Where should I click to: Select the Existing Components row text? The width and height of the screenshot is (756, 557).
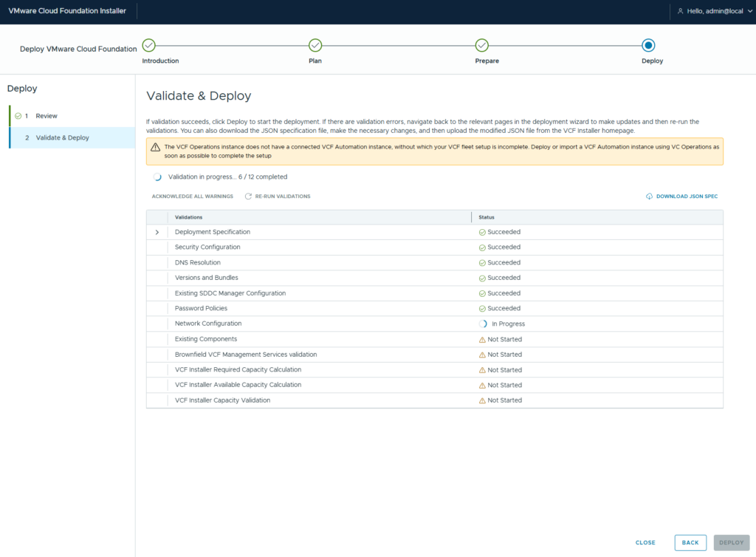(x=206, y=339)
